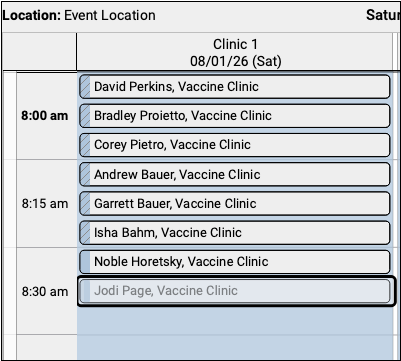
Task: Click hatched status stripe on Isha Bahm
Action: pyautogui.click(x=85, y=232)
